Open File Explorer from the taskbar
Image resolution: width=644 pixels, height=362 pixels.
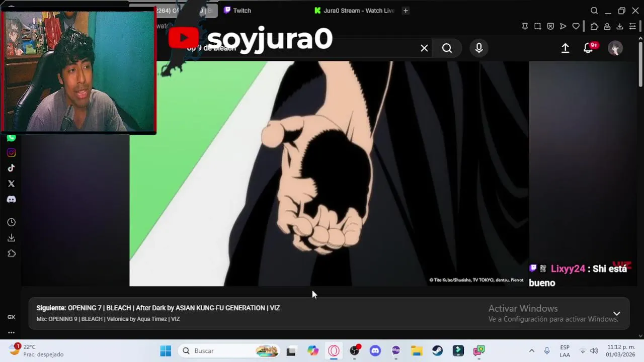417,351
